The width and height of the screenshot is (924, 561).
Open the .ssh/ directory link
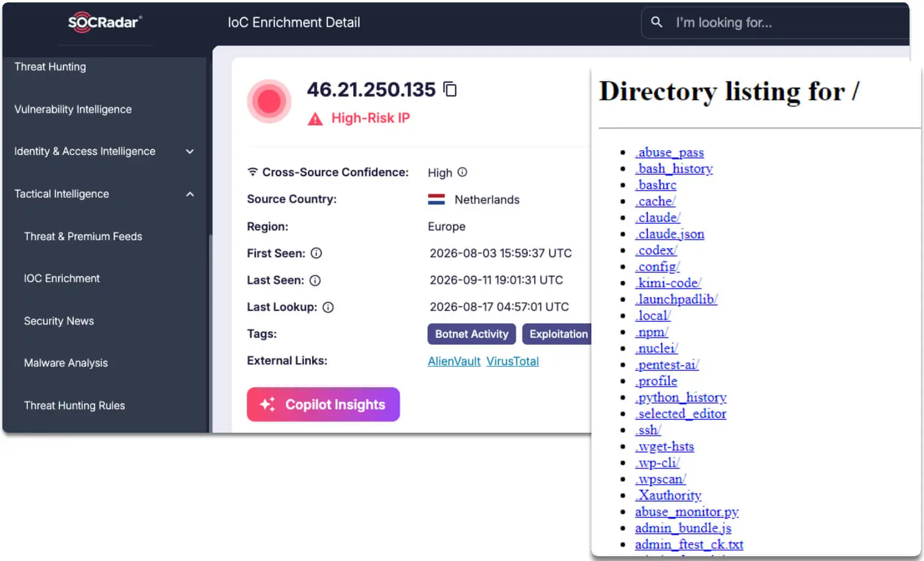[x=648, y=430]
